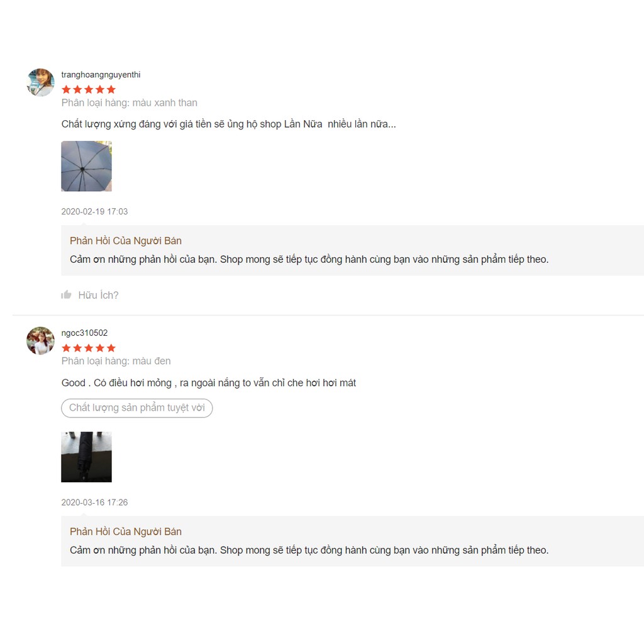Click first star in ngoc310502's rating
This screenshot has width=644, height=644.
tap(66, 348)
